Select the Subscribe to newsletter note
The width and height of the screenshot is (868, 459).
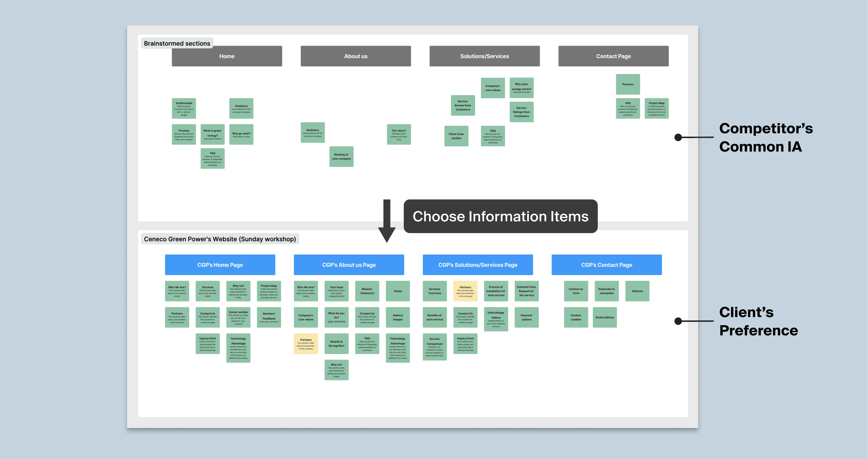(x=607, y=291)
